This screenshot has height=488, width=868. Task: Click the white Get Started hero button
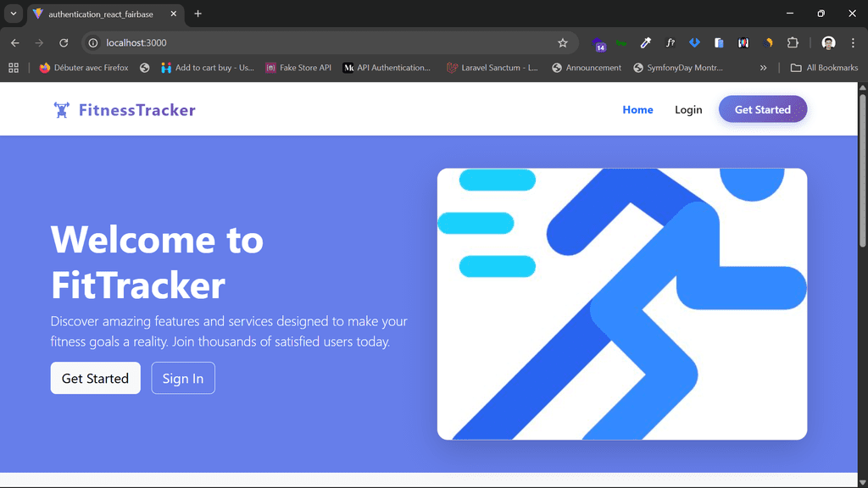coord(95,378)
